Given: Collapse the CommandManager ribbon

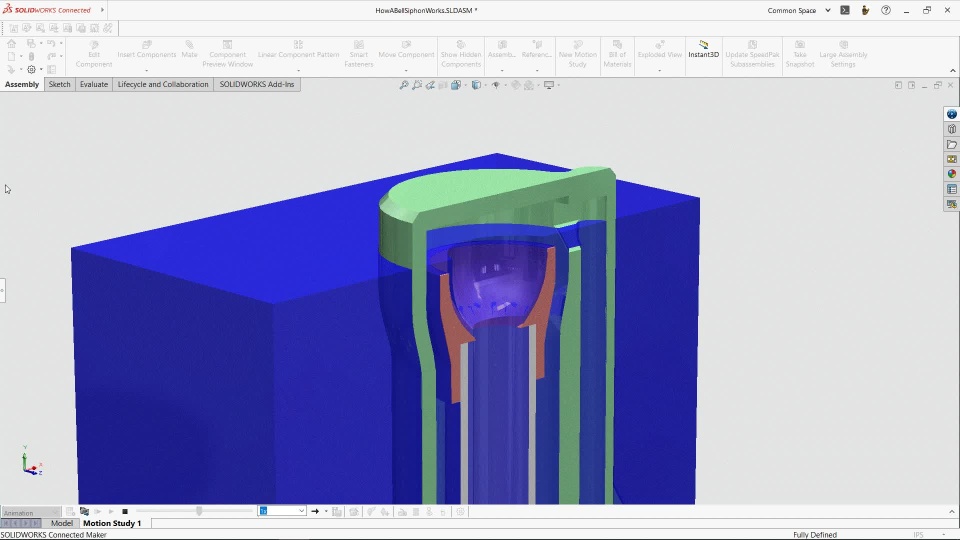Looking at the screenshot, I should (x=953, y=70).
